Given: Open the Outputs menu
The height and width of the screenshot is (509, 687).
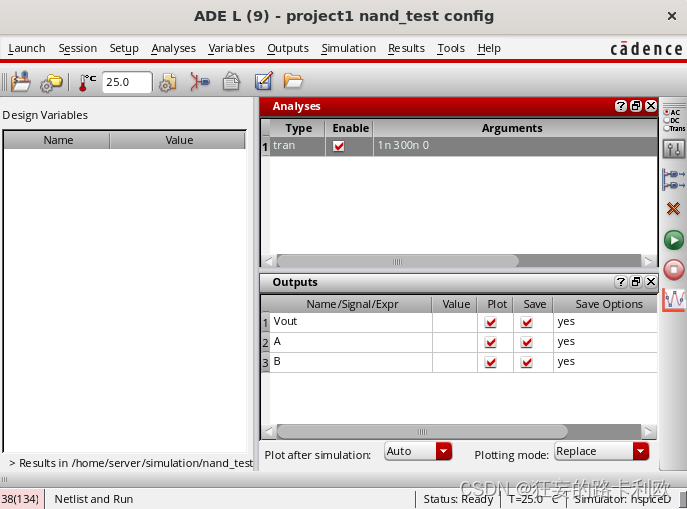Looking at the screenshot, I should click(288, 48).
